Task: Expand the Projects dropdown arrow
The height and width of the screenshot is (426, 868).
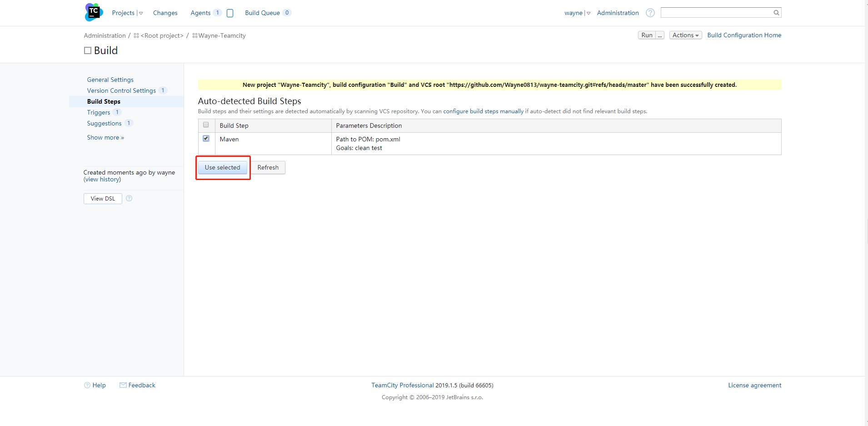Action: 141,13
